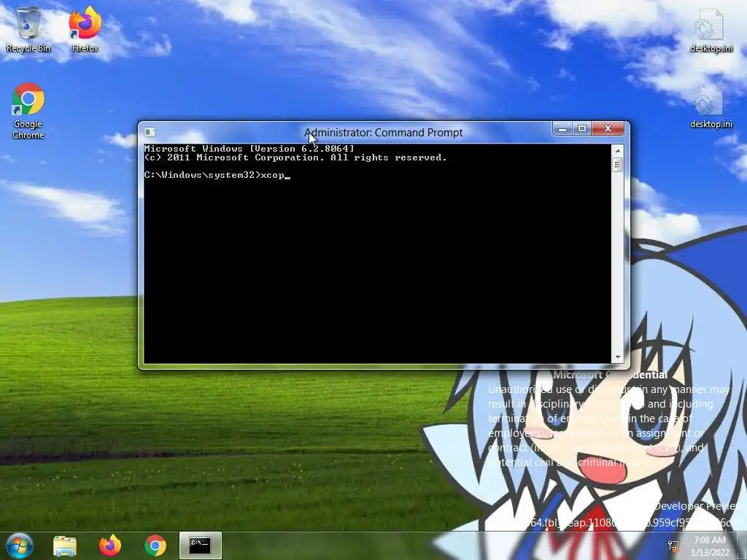Open File Explorer from the taskbar
This screenshot has height=560, width=747.
pos(65,545)
